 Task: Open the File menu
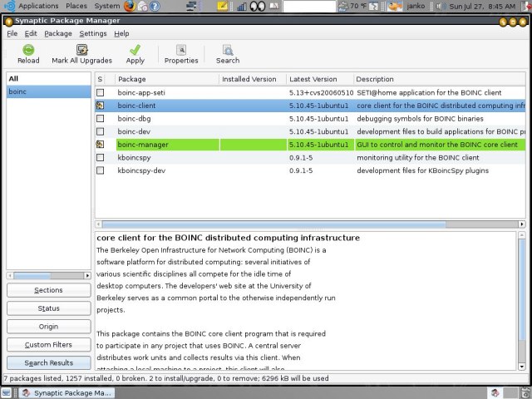pyautogui.click(x=12, y=33)
